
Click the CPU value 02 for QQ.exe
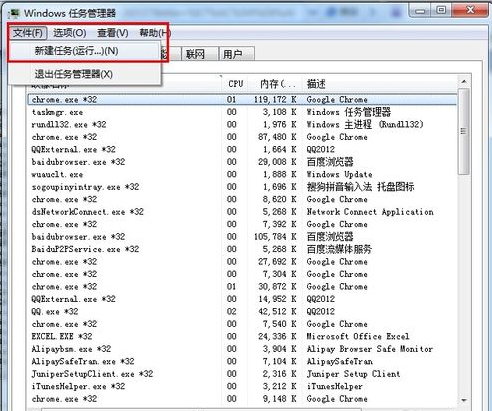click(x=232, y=312)
